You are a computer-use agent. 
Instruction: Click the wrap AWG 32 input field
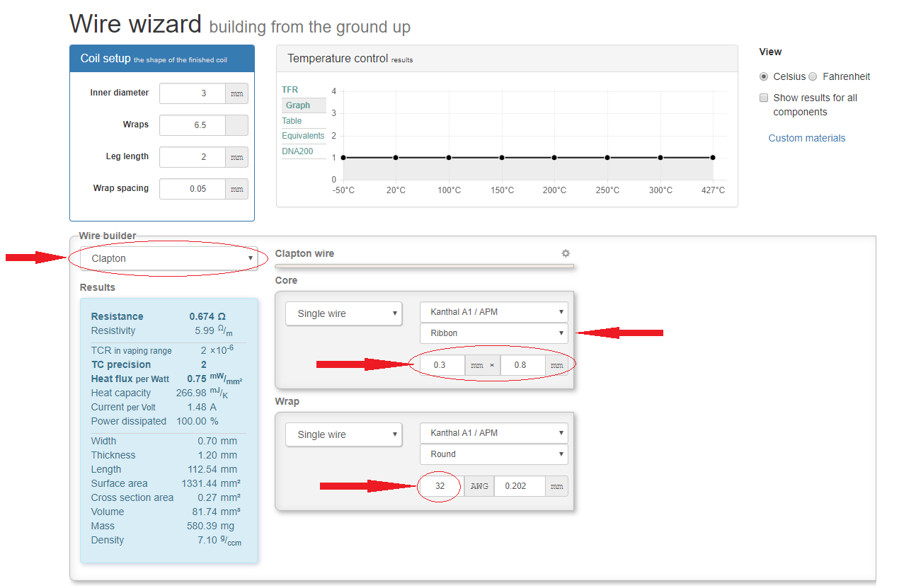point(440,486)
